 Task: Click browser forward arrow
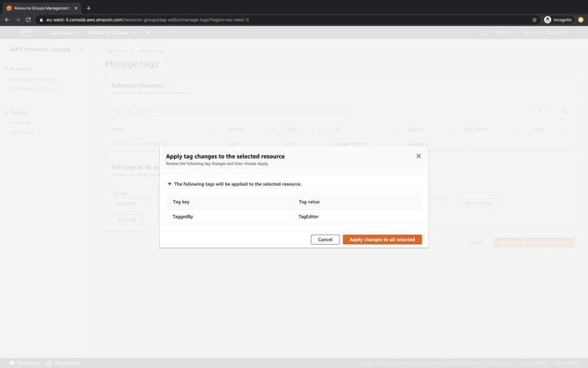coord(17,20)
